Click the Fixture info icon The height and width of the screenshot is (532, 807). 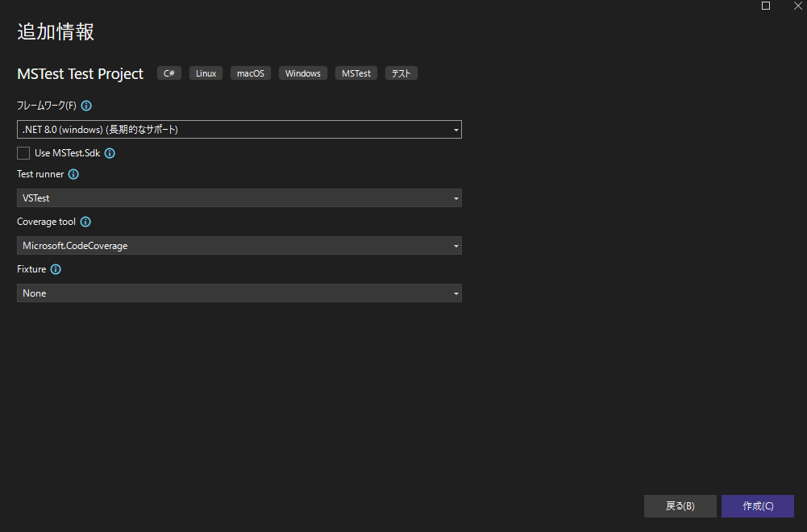click(x=56, y=269)
